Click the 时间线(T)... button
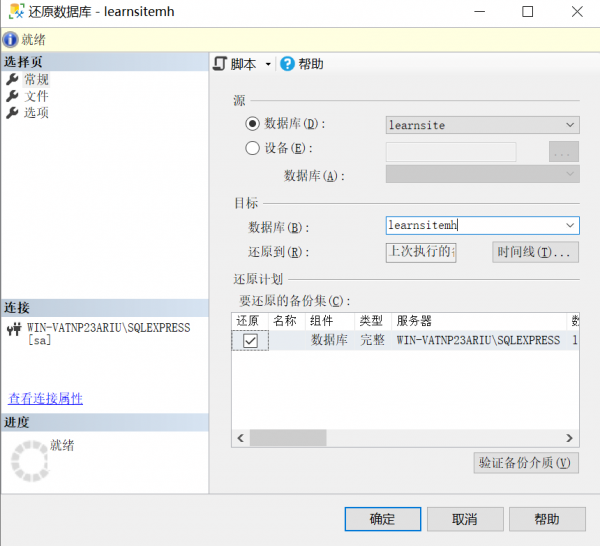This screenshot has height=546, width=600. pos(536,252)
